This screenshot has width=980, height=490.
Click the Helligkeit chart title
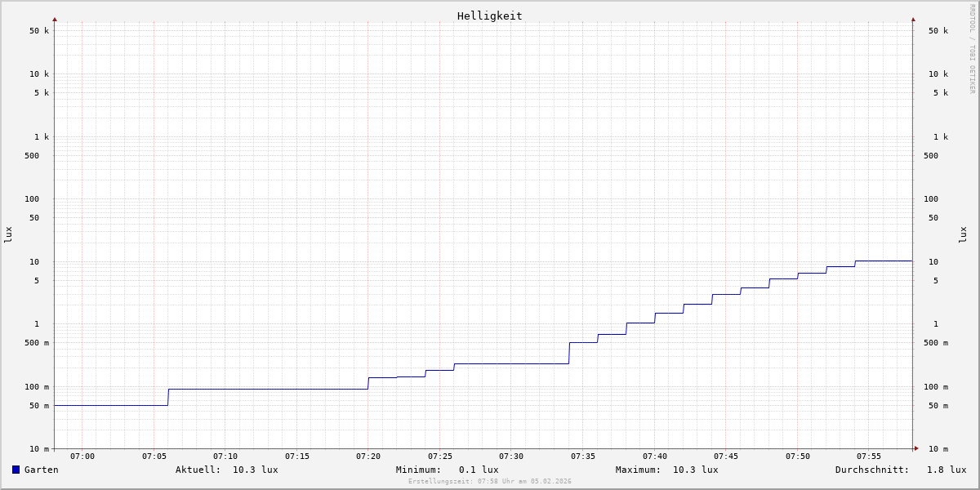pyautogui.click(x=489, y=16)
